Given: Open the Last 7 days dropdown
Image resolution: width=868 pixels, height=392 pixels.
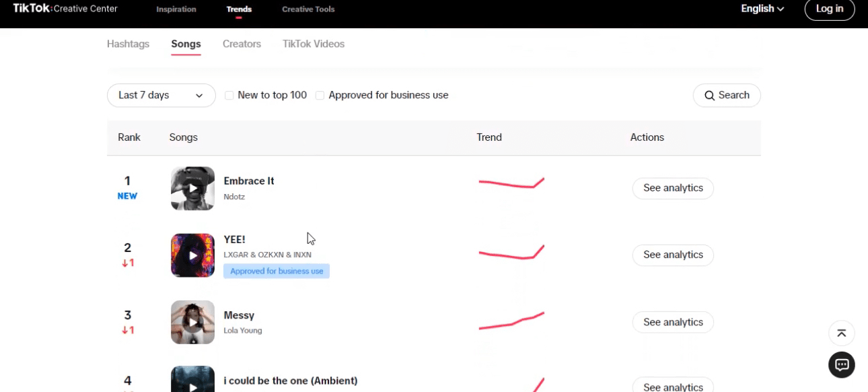Looking at the screenshot, I should point(161,95).
